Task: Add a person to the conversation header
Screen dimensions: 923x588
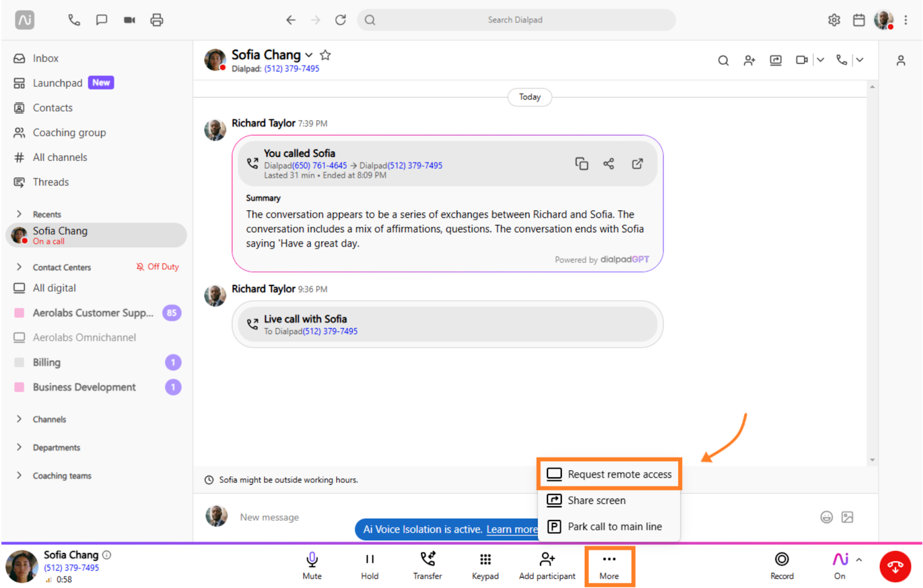Action: point(749,60)
